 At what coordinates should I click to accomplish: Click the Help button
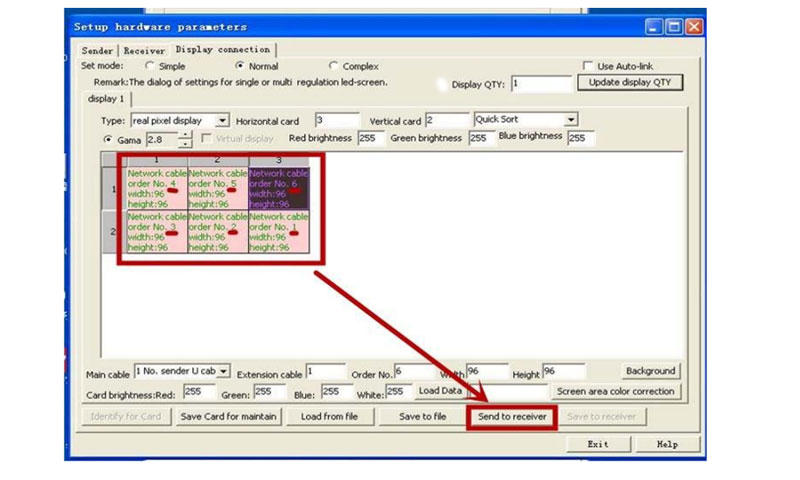[x=667, y=444]
